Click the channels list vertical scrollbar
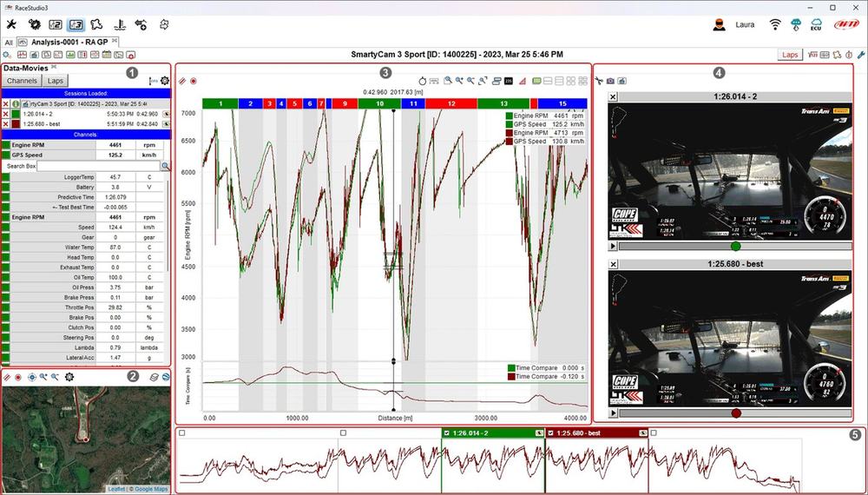Image resolution: width=868 pixels, height=495 pixels. 168,224
